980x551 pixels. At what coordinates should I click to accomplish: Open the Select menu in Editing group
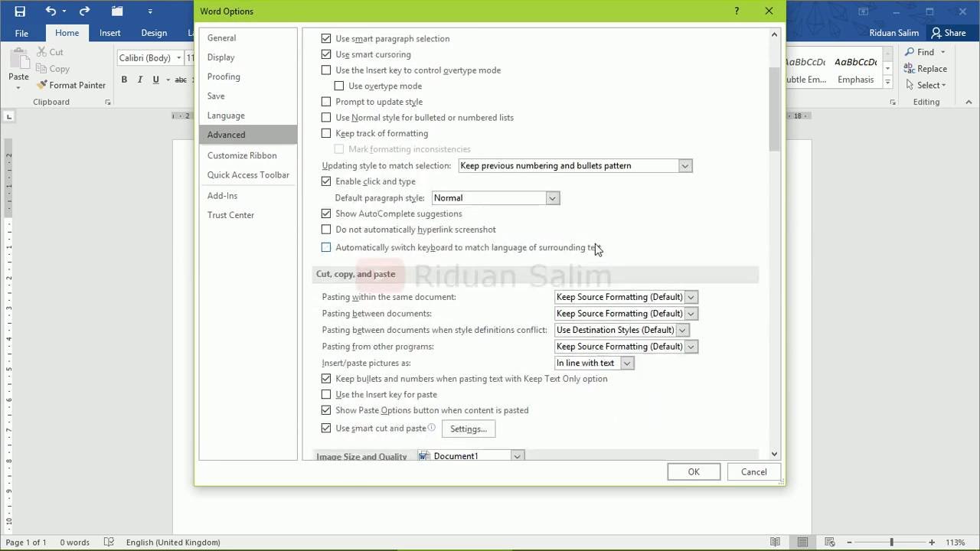[926, 85]
